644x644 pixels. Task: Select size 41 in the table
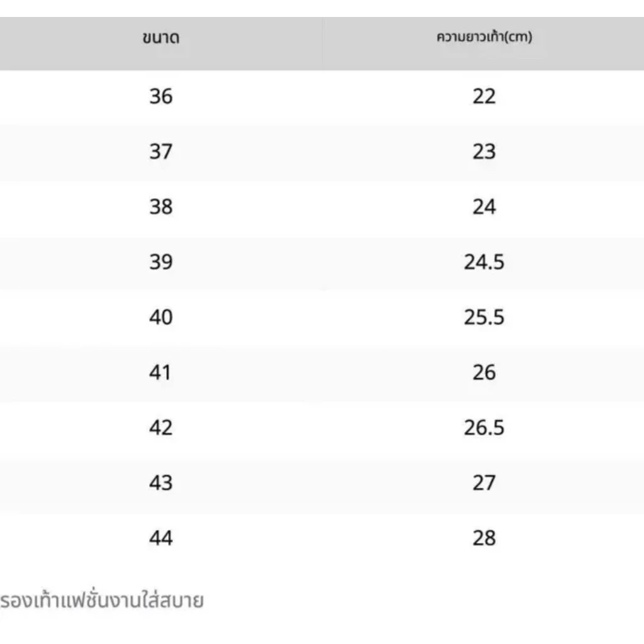coord(160,372)
